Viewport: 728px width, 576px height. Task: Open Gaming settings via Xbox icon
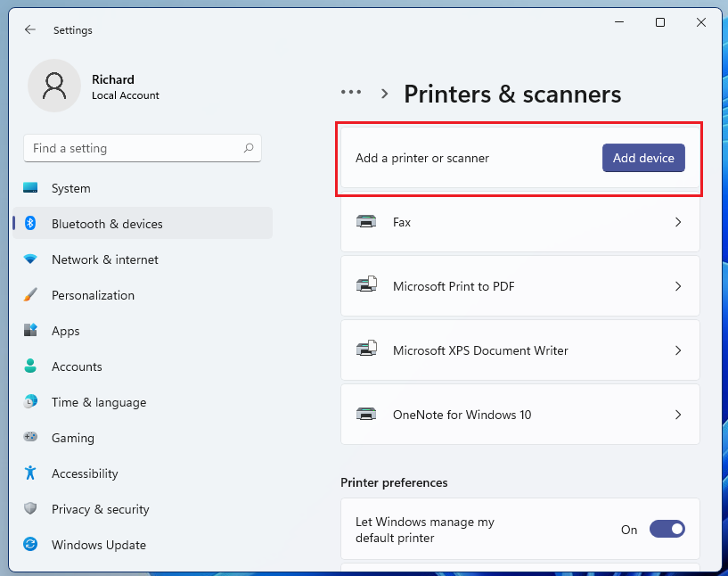pyautogui.click(x=29, y=438)
